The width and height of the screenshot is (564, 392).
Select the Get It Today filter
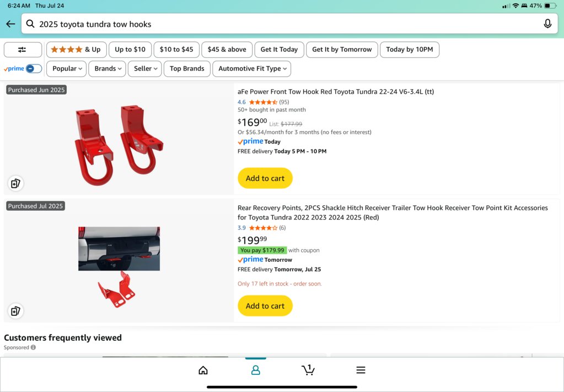click(279, 50)
